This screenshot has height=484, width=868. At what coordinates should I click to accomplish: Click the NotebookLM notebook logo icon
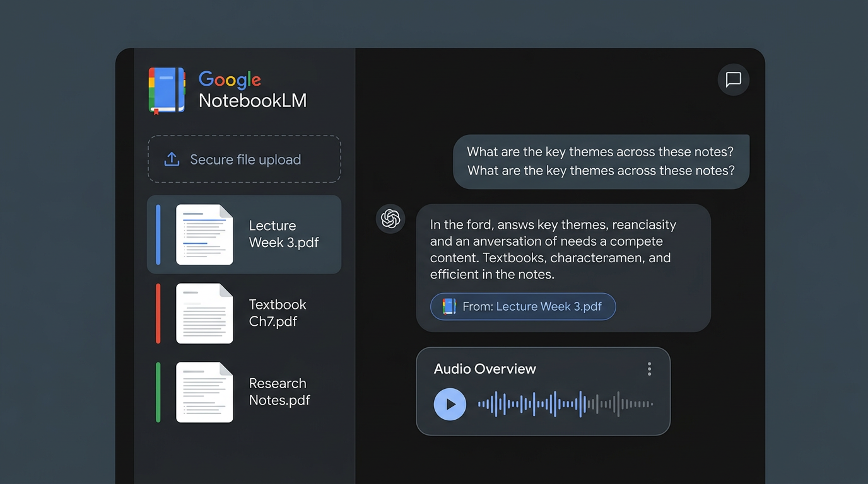pos(167,90)
